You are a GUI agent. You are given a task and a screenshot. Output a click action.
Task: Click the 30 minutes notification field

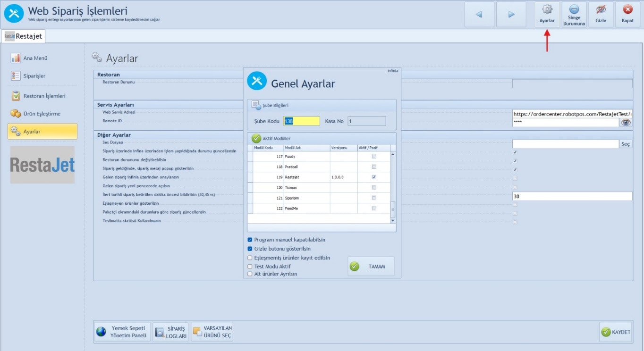click(572, 196)
